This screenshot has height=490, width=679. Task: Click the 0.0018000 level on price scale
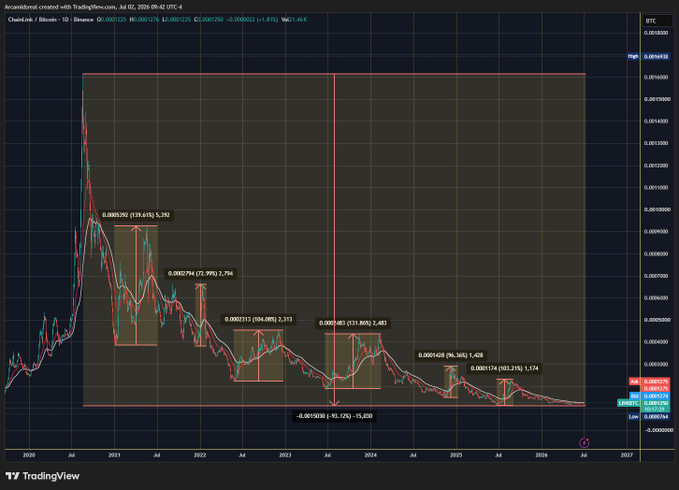tap(657, 33)
